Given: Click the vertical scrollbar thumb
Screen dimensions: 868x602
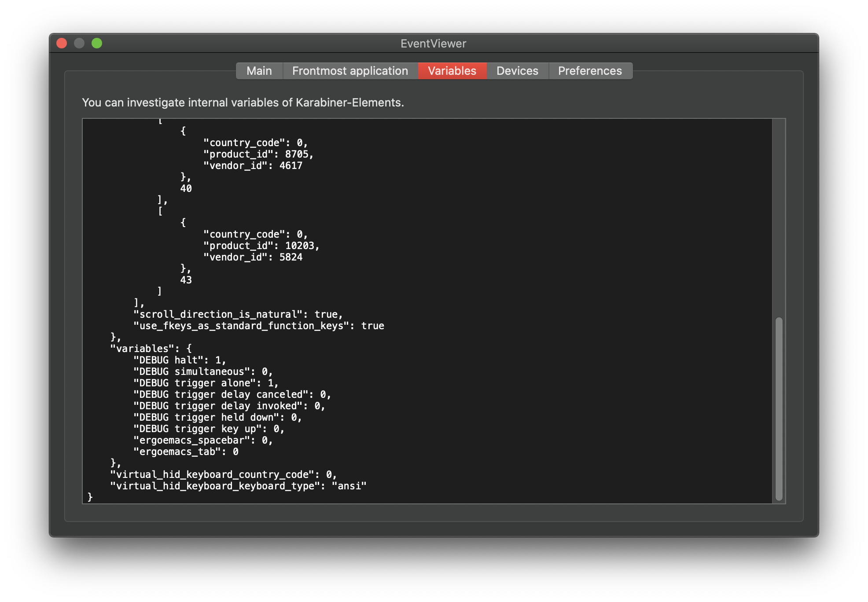Looking at the screenshot, I should tap(779, 408).
